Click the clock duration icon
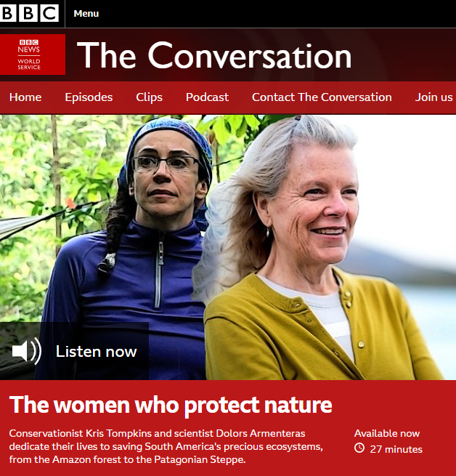 pos(359,448)
